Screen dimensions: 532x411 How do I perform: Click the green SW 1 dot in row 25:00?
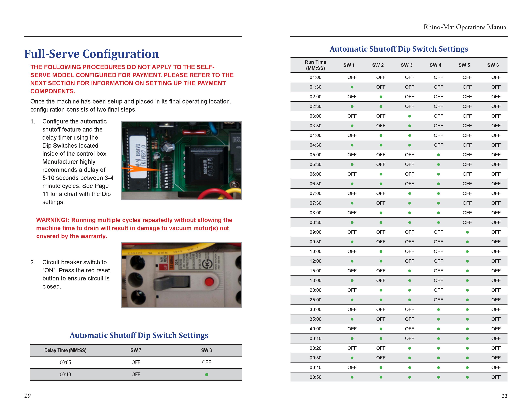[352, 300]
